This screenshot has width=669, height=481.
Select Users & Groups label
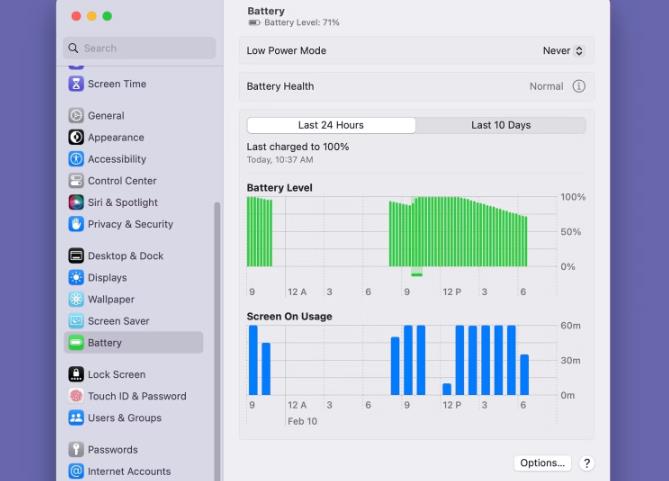[x=125, y=418]
